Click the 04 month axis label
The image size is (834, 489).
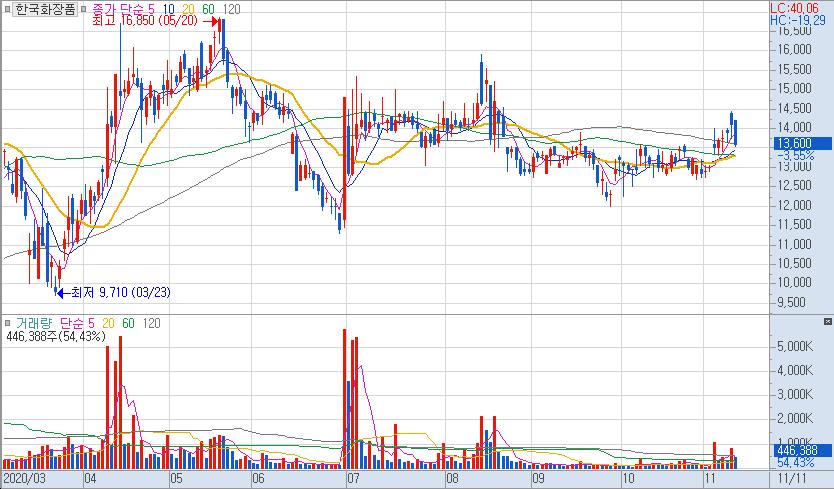coord(90,478)
